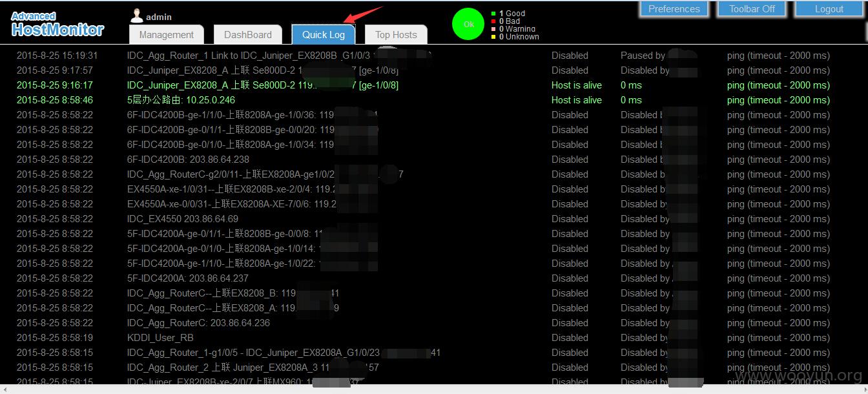Screen dimensions: 868x394
Task: Select timestamp 2015-8-25 8:58:19
Action: click(x=54, y=338)
